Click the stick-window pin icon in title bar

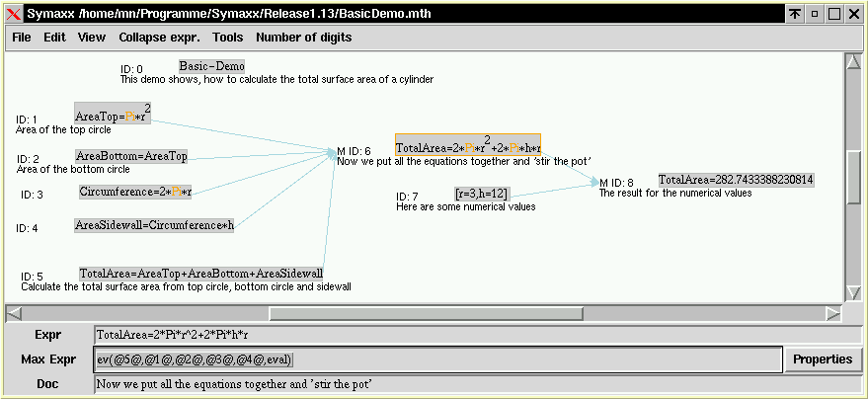coord(795,14)
